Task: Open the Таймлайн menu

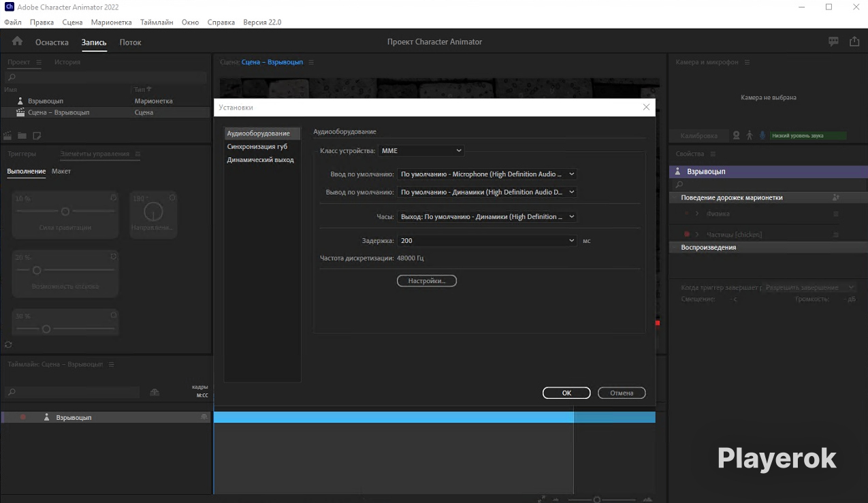Action: coord(157,22)
